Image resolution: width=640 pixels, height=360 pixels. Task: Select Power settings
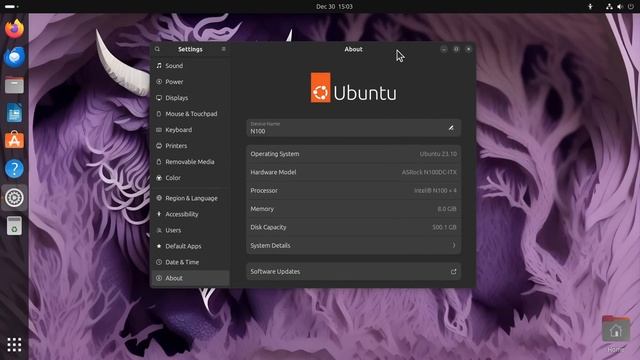[190, 82]
